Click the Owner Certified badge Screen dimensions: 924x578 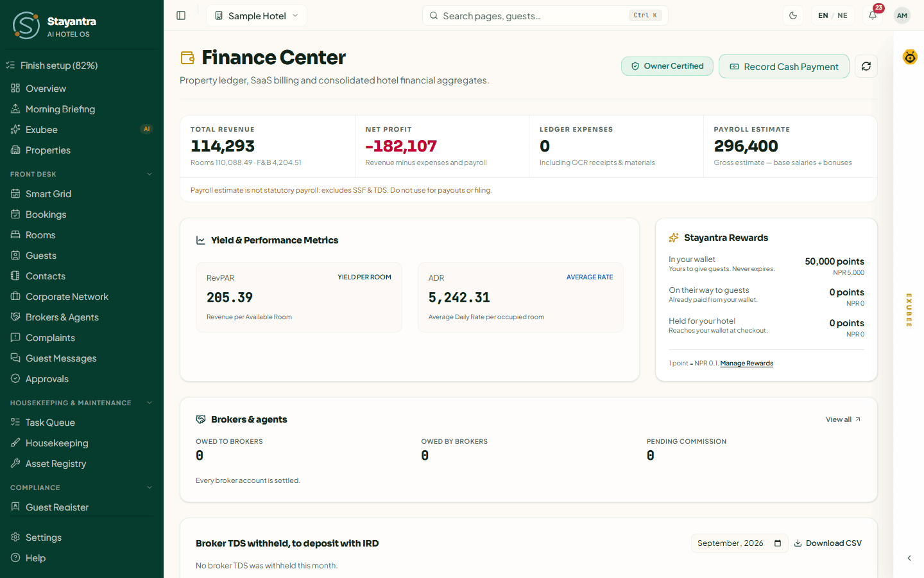tap(667, 66)
